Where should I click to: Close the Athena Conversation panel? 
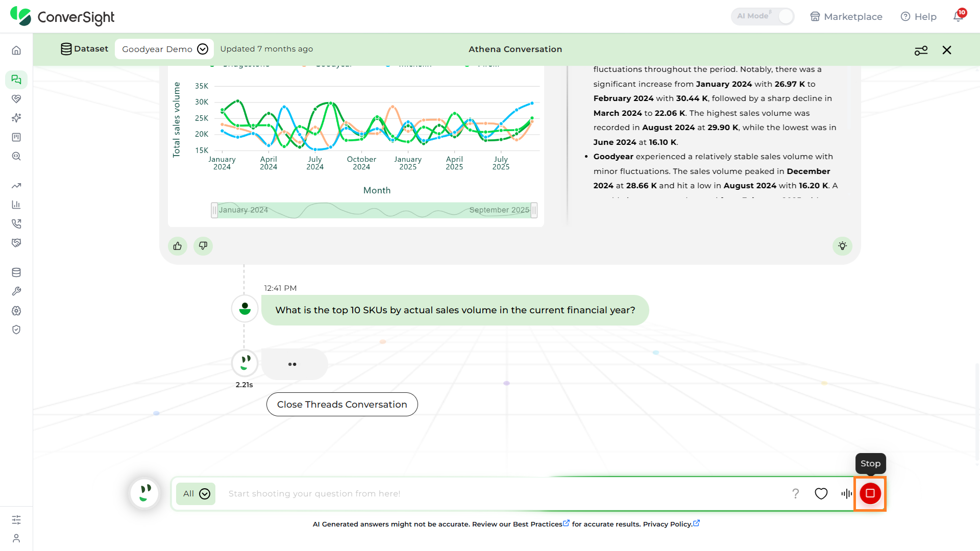(x=947, y=50)
